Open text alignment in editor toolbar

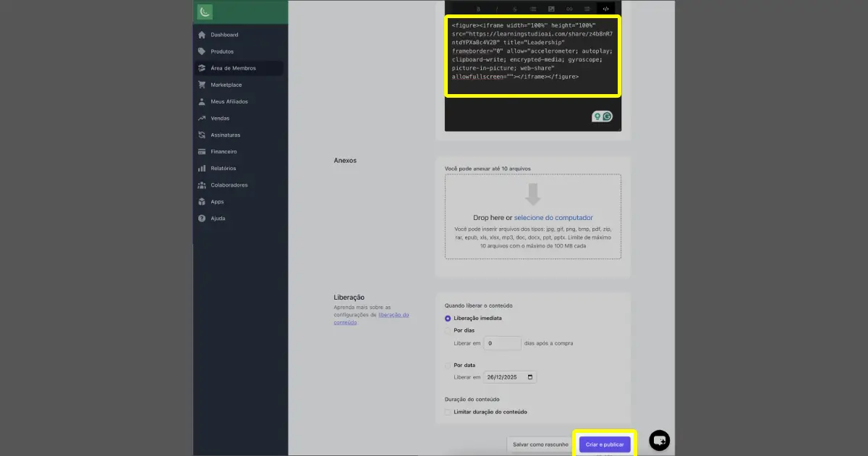(x=587, y=9)
